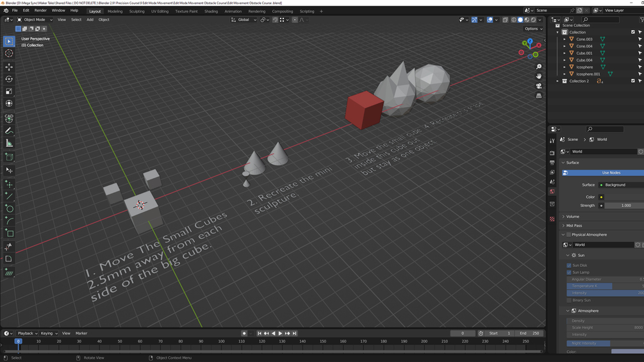Select the Select Box tool
Image resolution: width=644 pixels, height=362 pixels.
coord(9,41)
